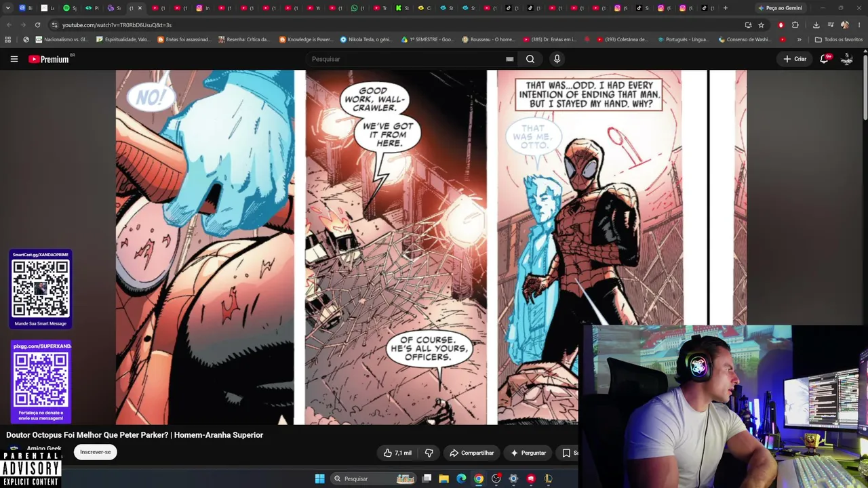The width and height of the screenshot is (868, 488).
Task: Install app icon in the address bar
Action: click(x=748, y=25)
